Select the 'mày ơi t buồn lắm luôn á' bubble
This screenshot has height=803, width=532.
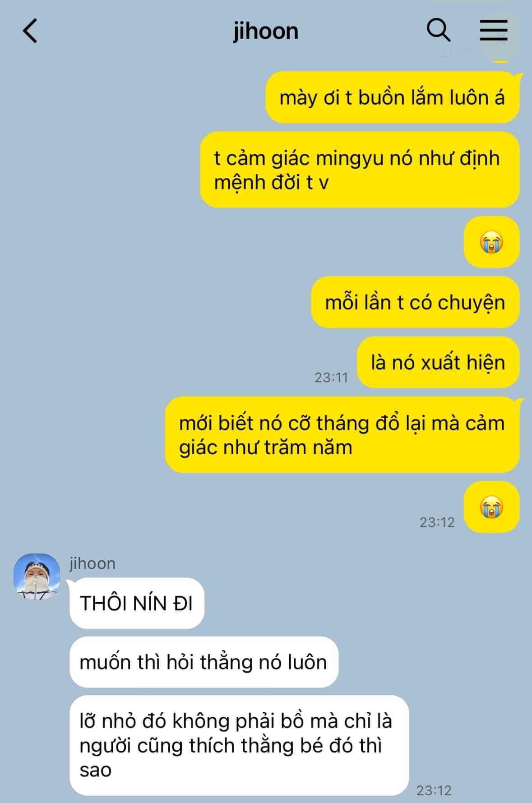[393, 97]
